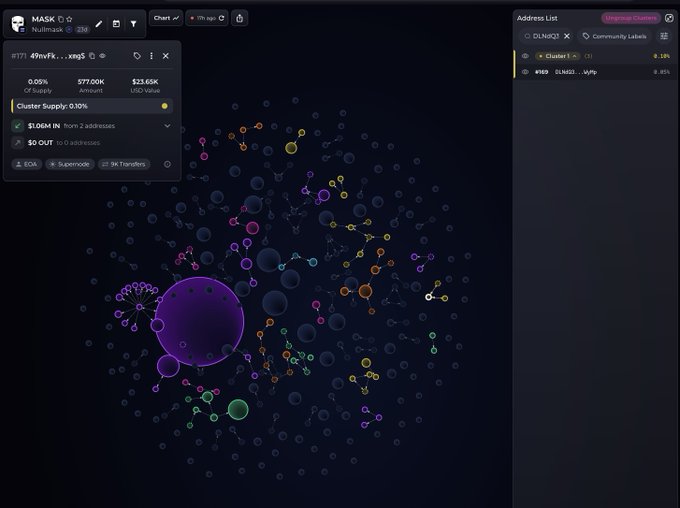Click the MASK token skull logo
Image resolution: width=680 pixels, height=508 pixels.
18,24
